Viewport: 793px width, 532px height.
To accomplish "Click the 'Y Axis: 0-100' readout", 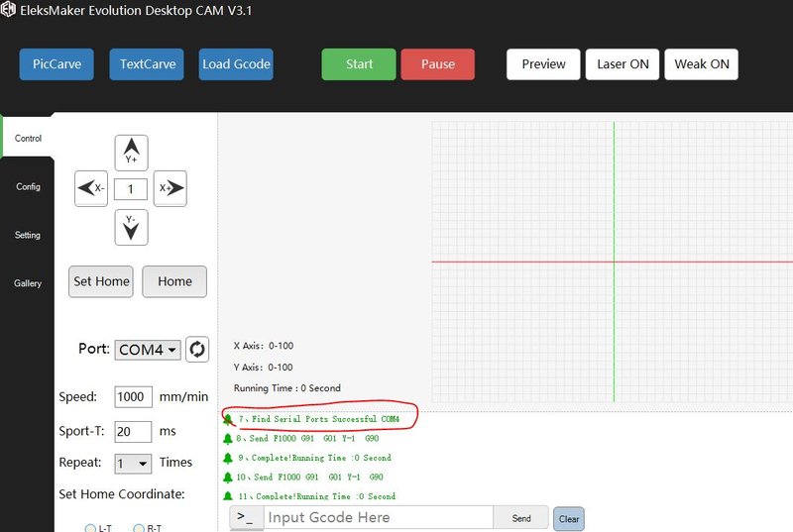I will point(264,367).
